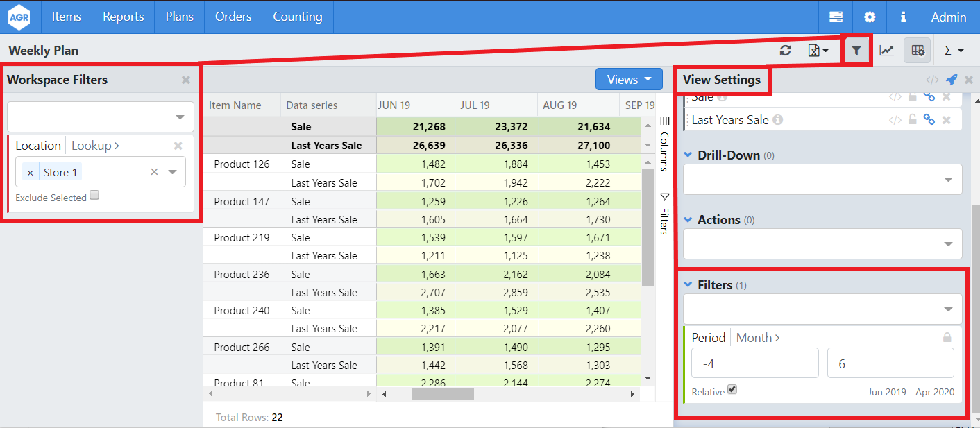This screenshot has height=428, width=980.
Task: Open the Excel export dropdown
Action: coord(818,51)
